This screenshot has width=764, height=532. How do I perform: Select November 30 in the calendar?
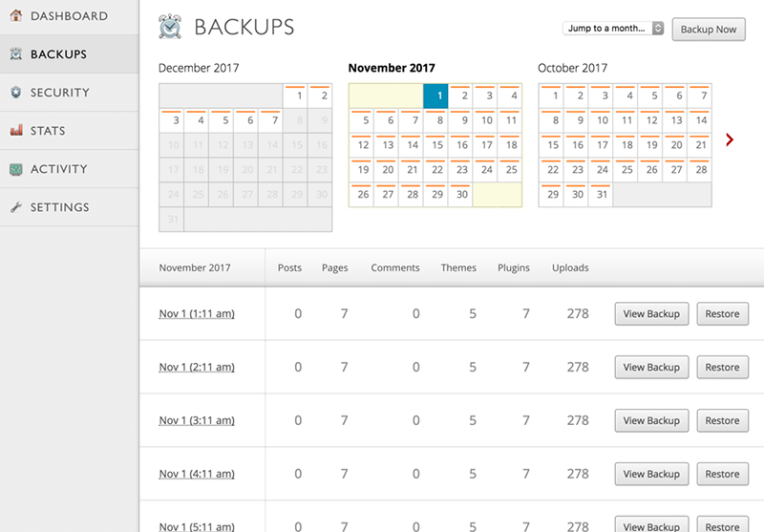460,195
